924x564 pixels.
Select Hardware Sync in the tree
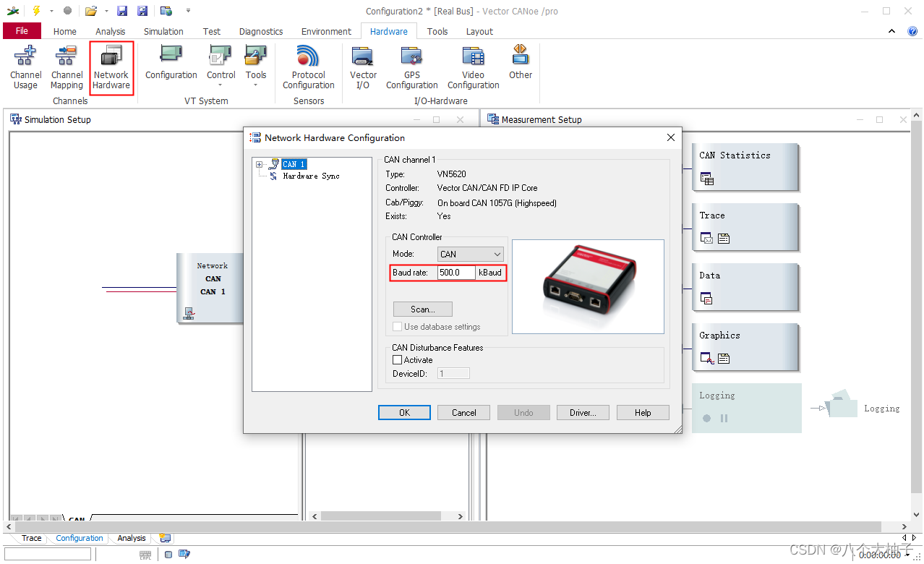pos(311,176)
